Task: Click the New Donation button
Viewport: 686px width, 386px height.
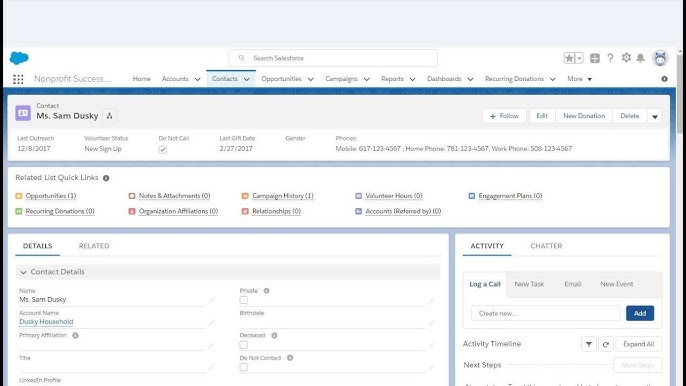Action: [584, 116]
